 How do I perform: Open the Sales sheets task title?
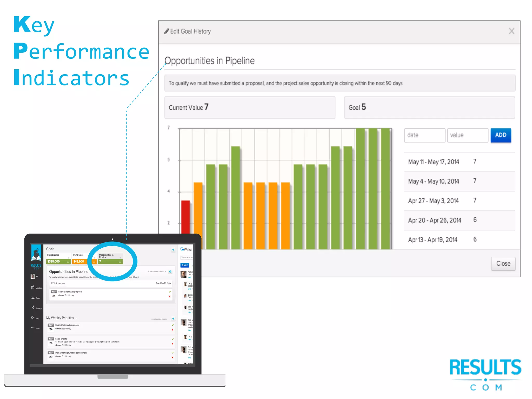(61, 339)
